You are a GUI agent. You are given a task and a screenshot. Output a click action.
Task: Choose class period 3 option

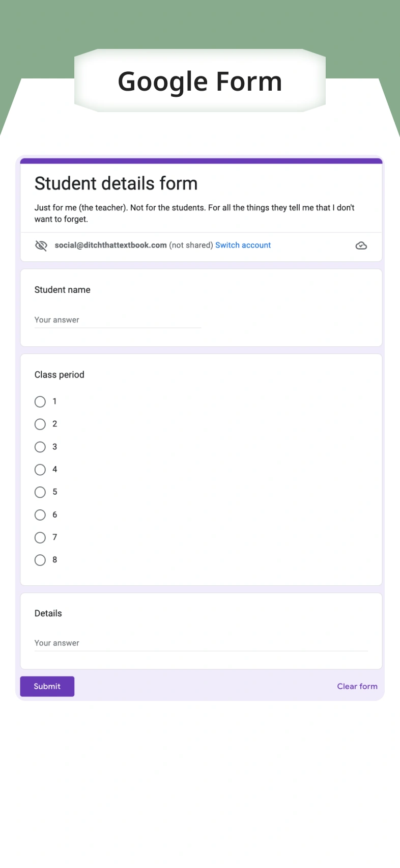40,447
